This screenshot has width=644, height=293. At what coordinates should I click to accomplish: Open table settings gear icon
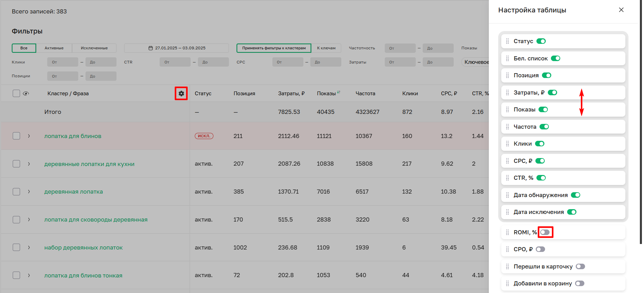coord(181,94)
